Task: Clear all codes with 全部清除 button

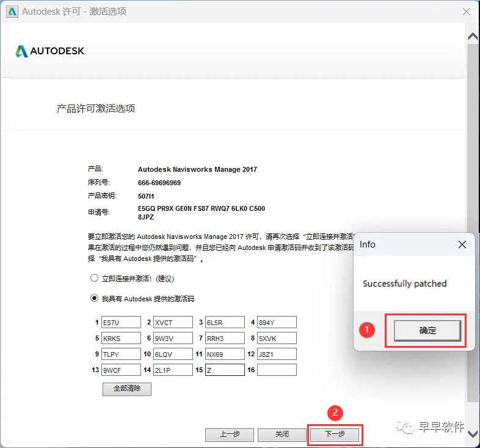Action: [127, 389]
